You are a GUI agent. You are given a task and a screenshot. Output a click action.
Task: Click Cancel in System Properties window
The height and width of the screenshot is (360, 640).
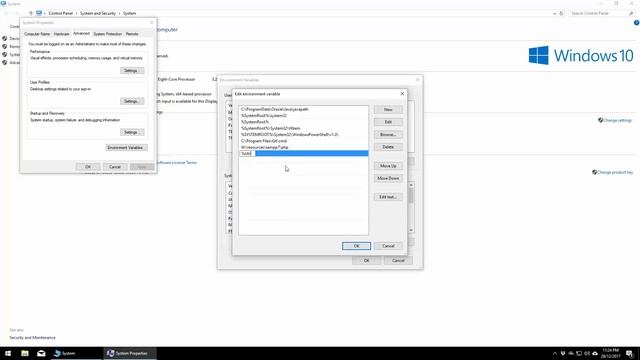pos(115,167)
